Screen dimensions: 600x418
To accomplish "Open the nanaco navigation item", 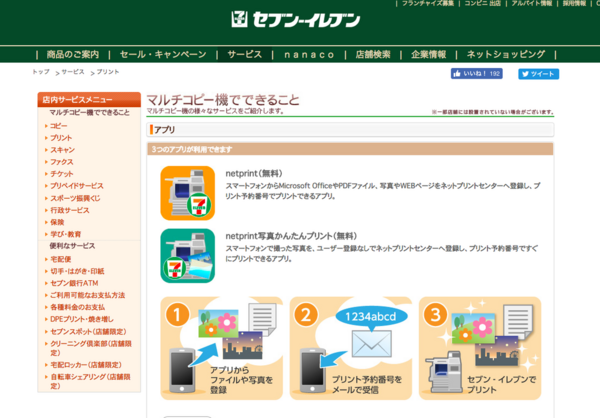I will [309, 55].
